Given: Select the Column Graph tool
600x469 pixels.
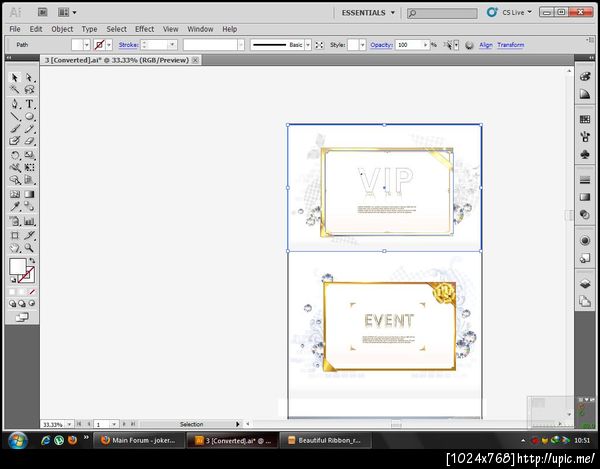Looking at the screenshot, I should [29, 221].
